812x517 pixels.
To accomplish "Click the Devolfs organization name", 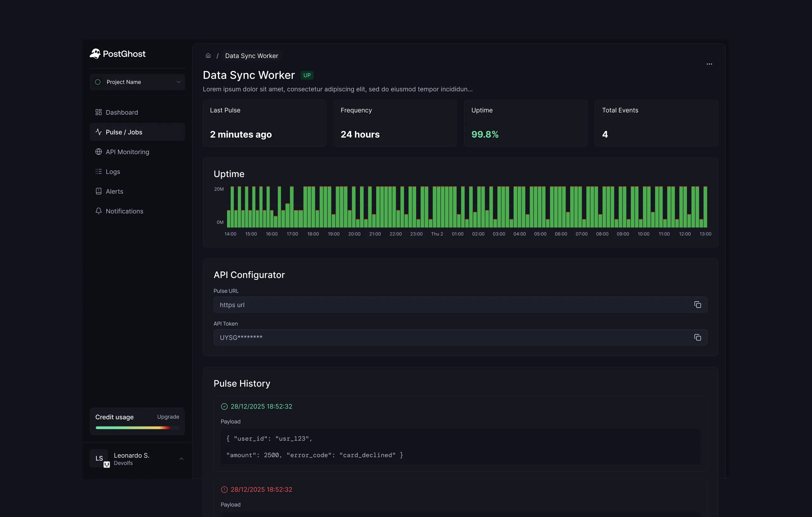I will (123, 463).
